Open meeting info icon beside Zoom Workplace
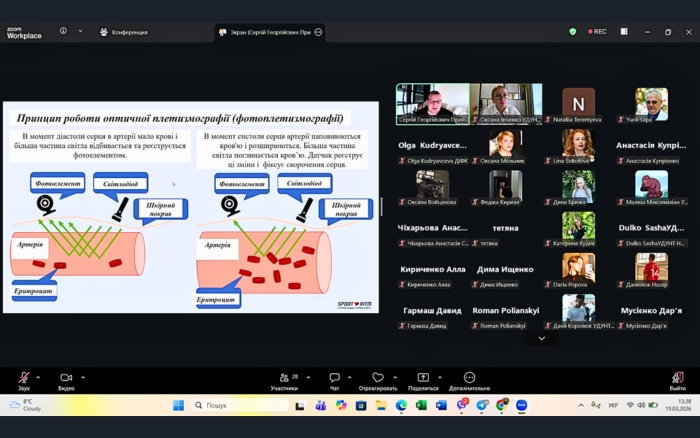Image resolution: width=700 pixels, height=438 pixels. [x=63, y=31]
